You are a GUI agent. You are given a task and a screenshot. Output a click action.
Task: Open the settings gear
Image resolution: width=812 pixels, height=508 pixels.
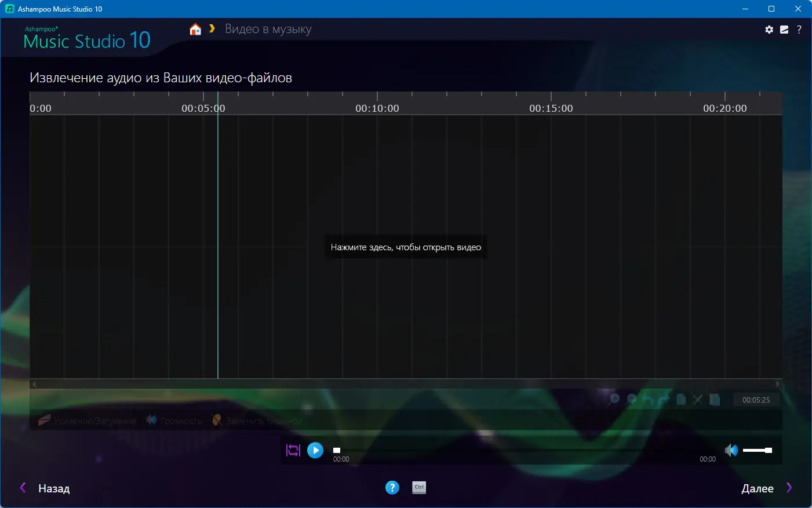769,30
